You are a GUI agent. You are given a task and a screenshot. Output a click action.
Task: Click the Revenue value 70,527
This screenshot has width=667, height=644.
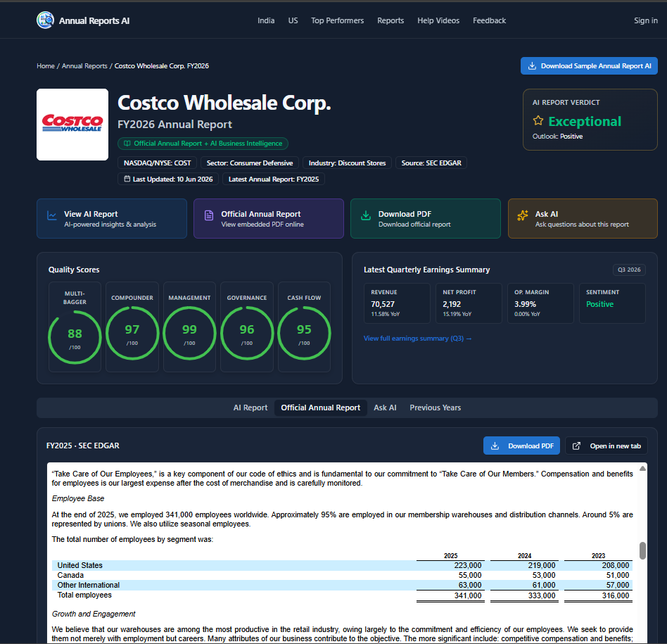(383, 304)
